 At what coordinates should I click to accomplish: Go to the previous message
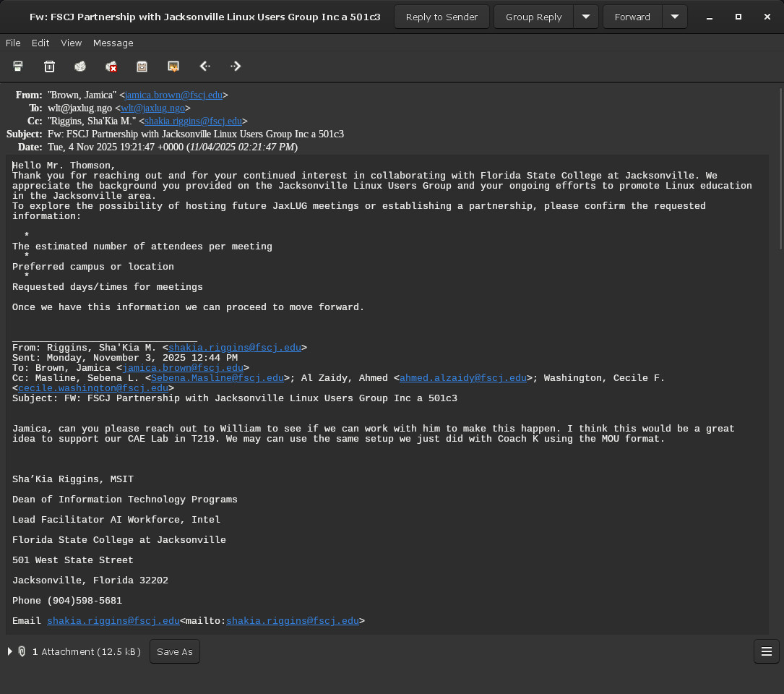[x=204, y=67]
